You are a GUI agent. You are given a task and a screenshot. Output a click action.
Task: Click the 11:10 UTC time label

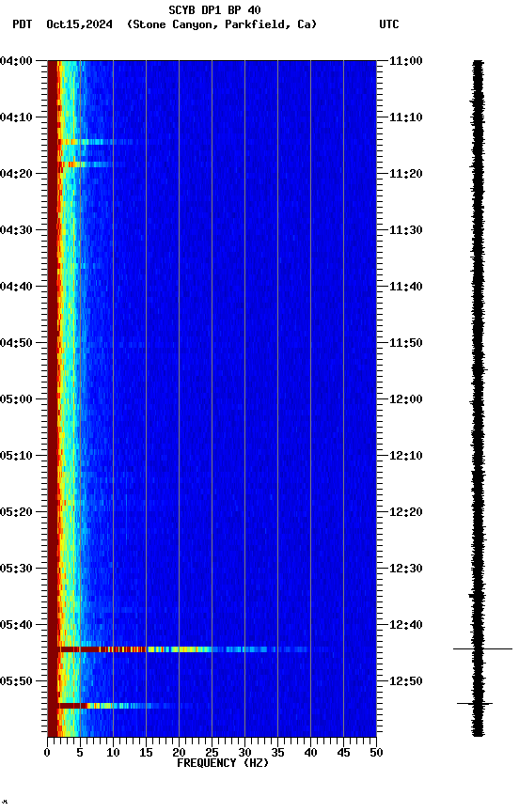click(406, 117)
